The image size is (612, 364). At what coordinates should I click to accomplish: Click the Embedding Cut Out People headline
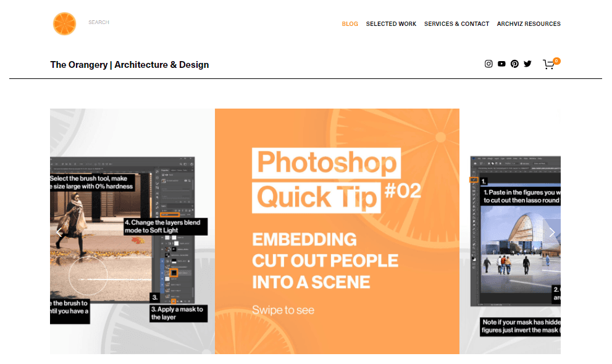[325, 261]
